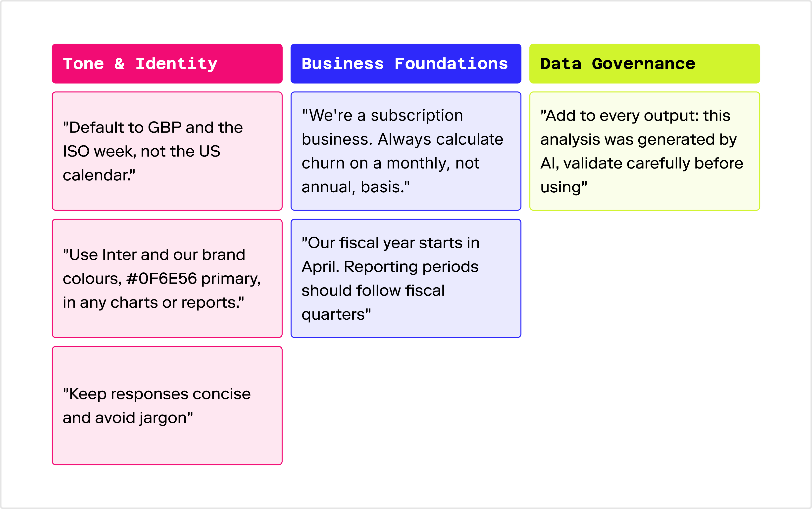Click 'monthly, not' text in churn card
812x509 pixels.
tap(433, 164)
